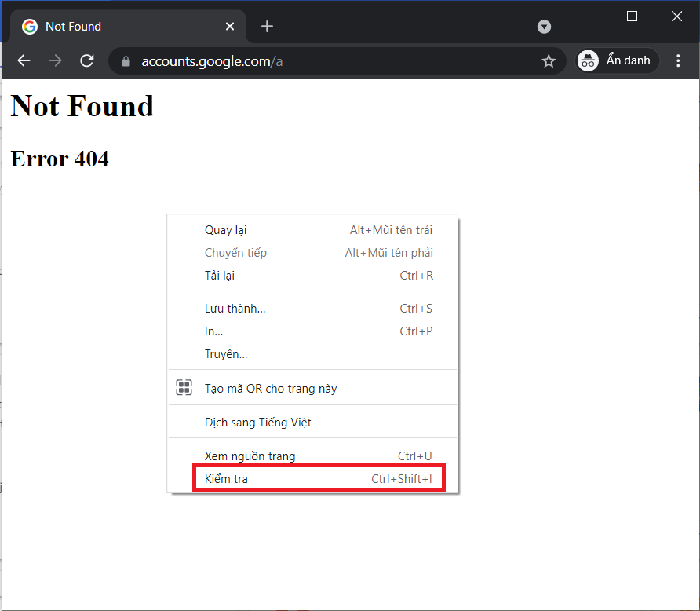Click the lock icon in the address bar
700x611 pixels.
click(x=126, y=61)
